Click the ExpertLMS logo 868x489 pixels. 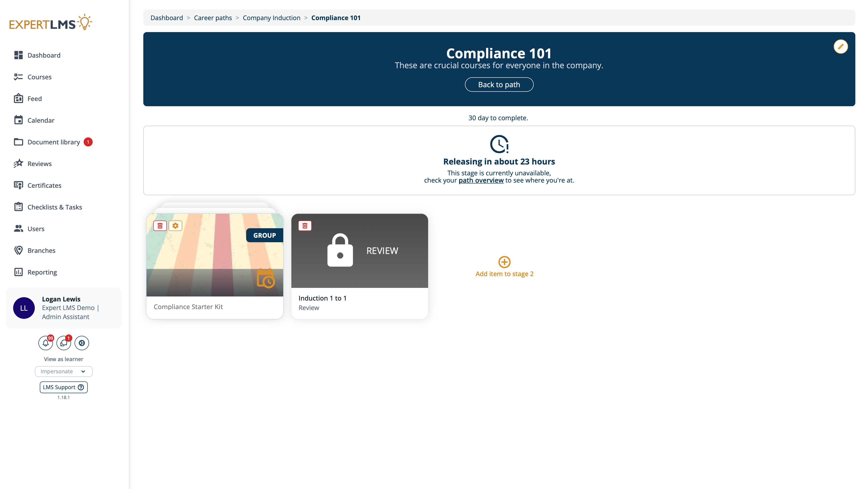coord(51,23)
